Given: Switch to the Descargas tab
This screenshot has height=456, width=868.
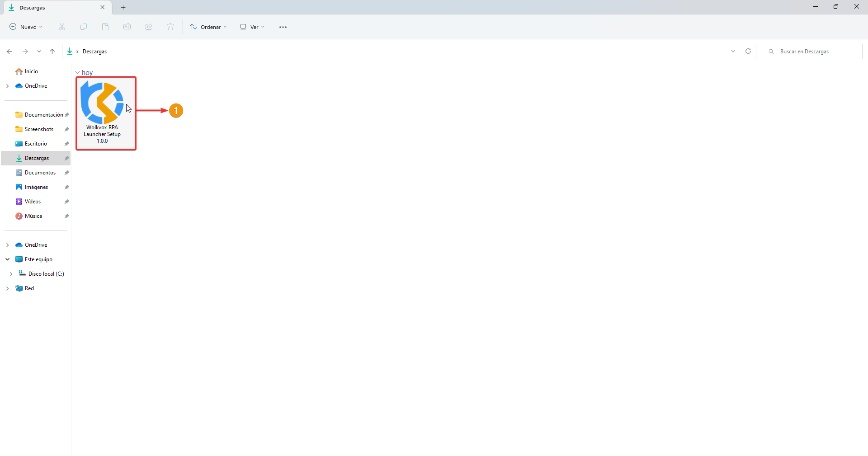Looking at the screenshot, I should pyautogui.click(x=57, y=8).
